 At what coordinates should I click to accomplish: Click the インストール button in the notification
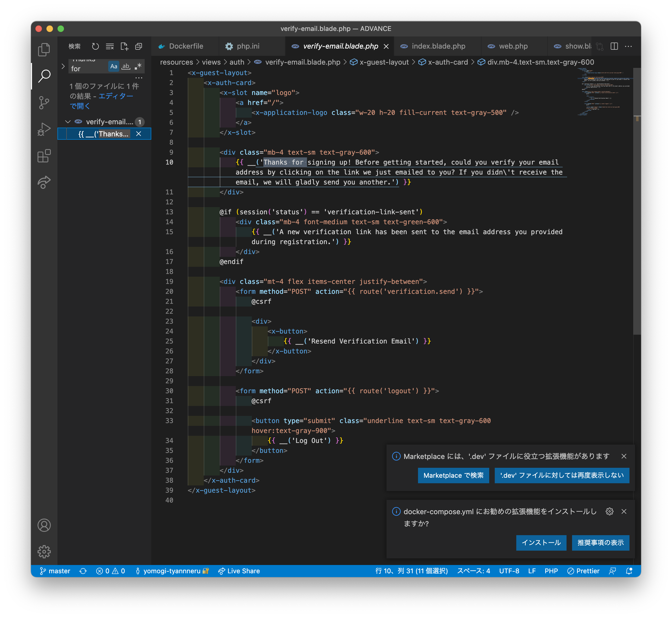point(541,542)
